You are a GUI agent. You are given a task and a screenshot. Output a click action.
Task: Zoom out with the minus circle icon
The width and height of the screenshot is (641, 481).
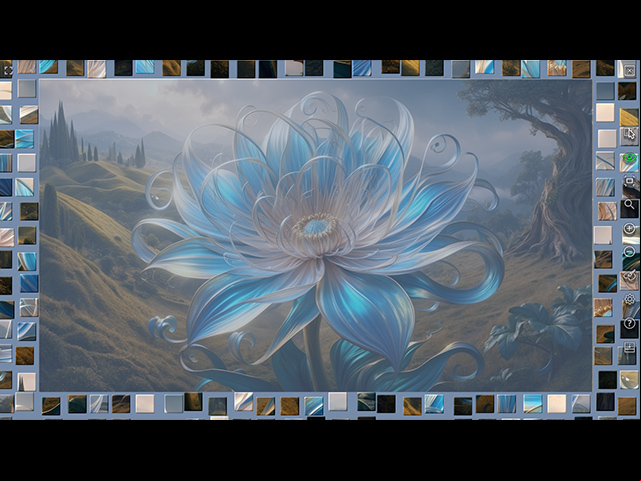(x=630, y=252)
